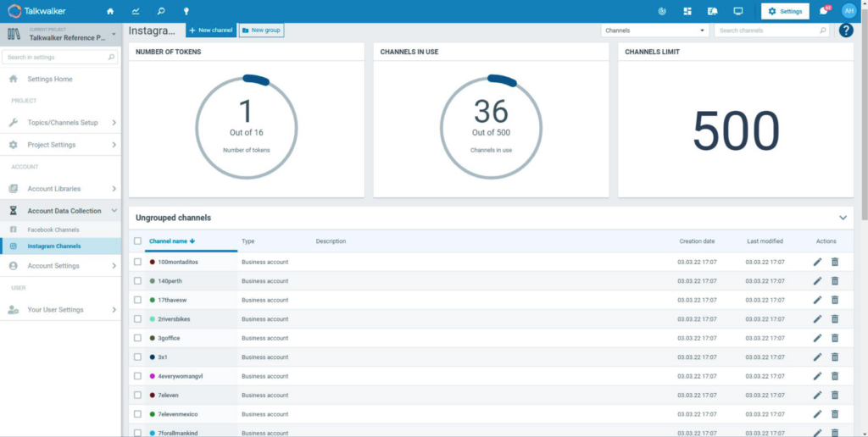The height and width of the screenshot is (437, 868).
Task: Open the search magnifier icon in top bar
Action: (x=160, y=11)
